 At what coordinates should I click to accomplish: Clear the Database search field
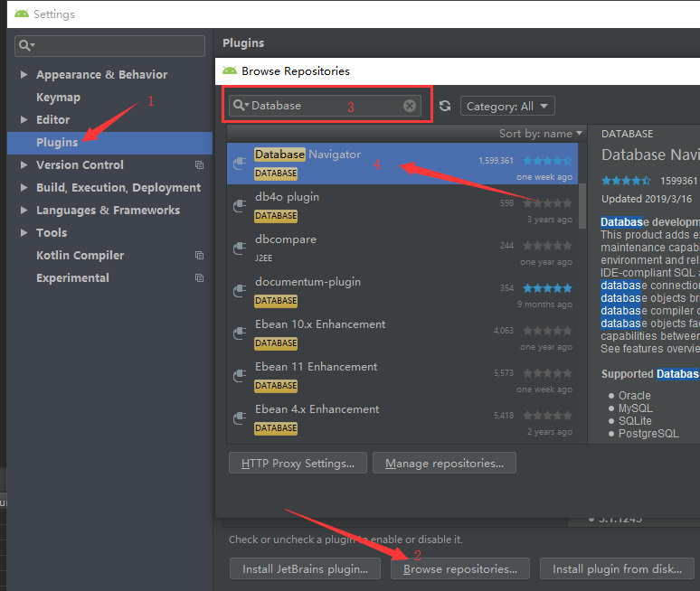coord(410,106)
